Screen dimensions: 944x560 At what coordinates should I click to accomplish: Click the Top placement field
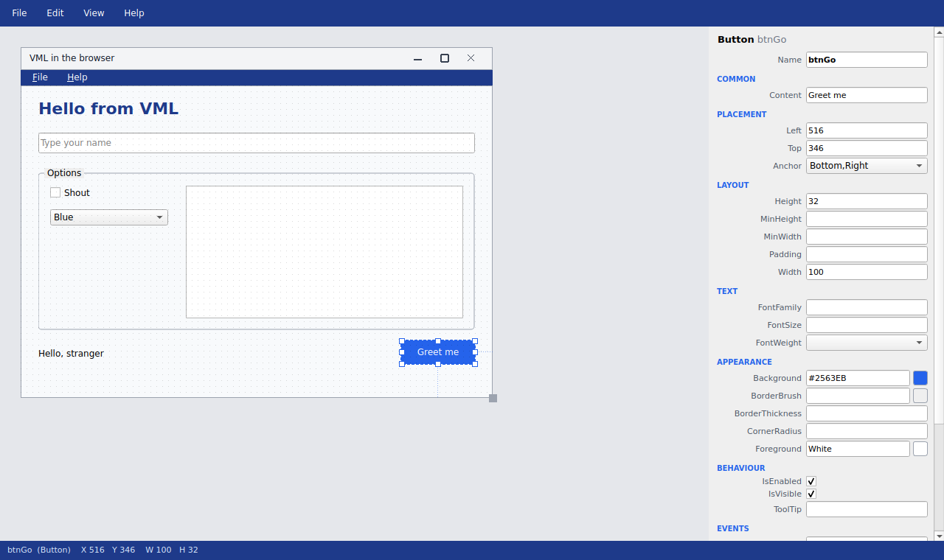pyautogui.click(x=867, y=148)
